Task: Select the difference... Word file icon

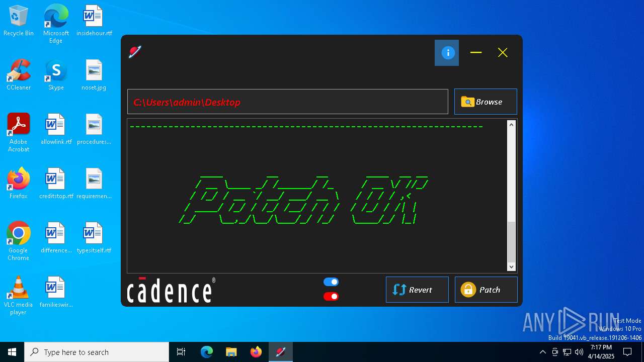Action: pos(56,238)
